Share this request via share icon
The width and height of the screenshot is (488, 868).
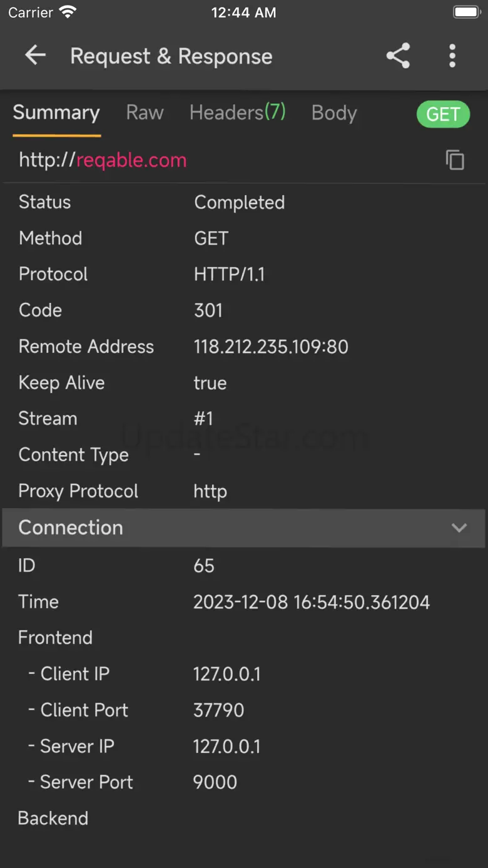point(398,56)
